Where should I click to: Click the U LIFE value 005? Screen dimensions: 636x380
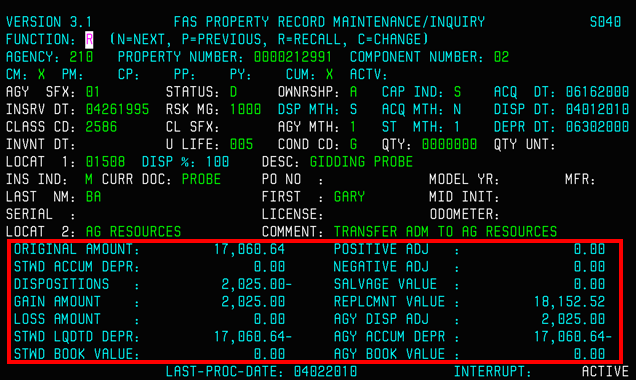click(241, 144)
